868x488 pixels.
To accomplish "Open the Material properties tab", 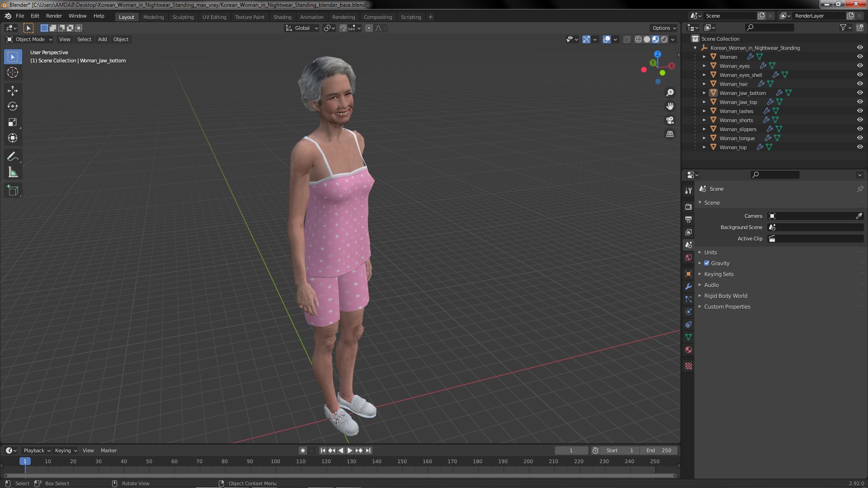I will pos(689,350).
